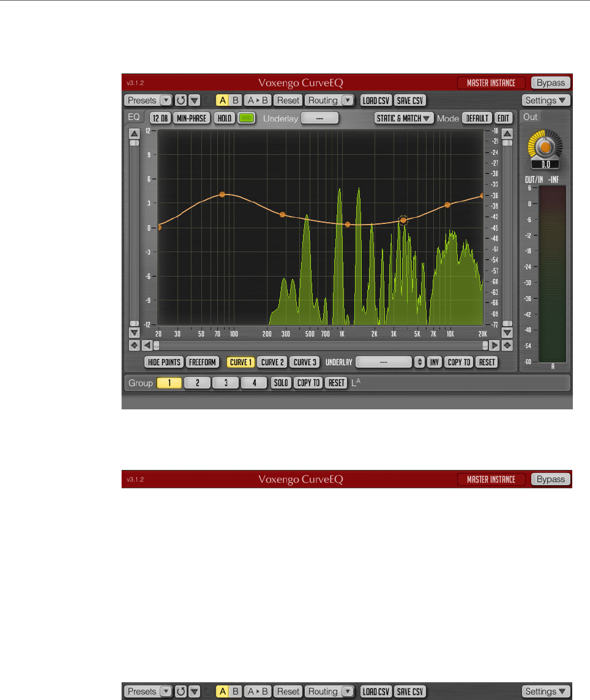This screenshot has width=590, height=700.
Task: Click the right spectrum scale down arrow
Action: [x=507, y=333]
